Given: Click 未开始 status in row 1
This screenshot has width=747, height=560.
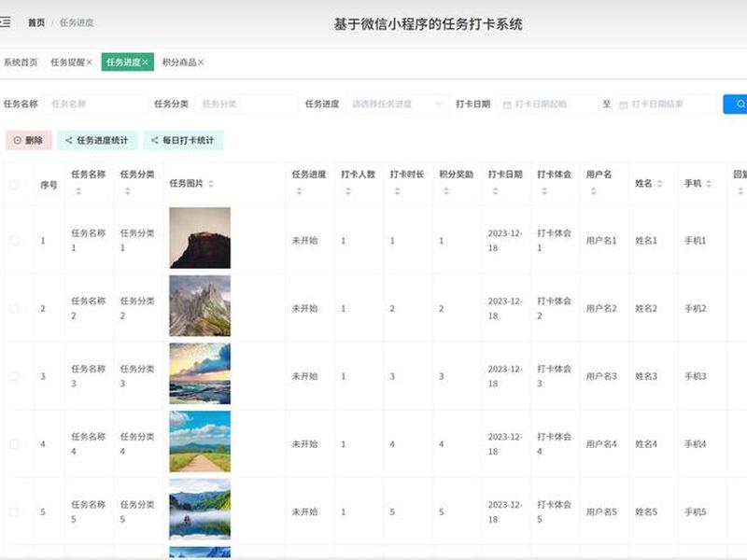Looking at the screenshot, I should 305,241.
